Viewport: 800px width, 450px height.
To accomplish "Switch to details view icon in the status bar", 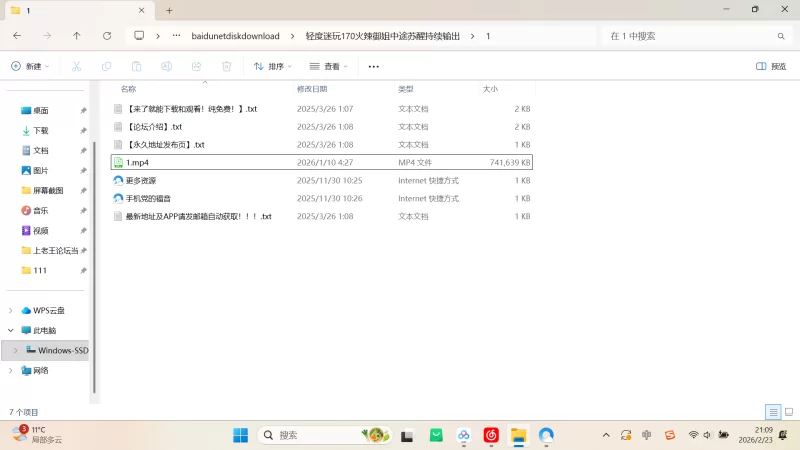I will click(773, 412).
